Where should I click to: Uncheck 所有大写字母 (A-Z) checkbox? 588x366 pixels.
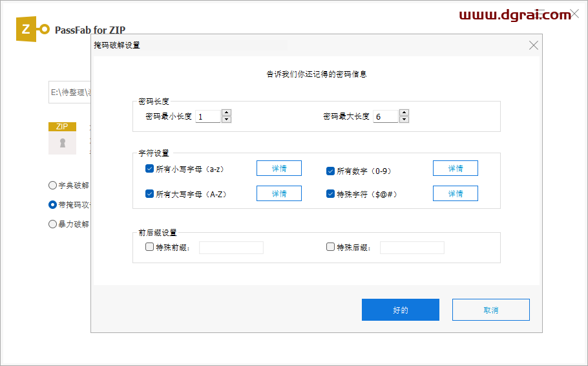[150, 193]
